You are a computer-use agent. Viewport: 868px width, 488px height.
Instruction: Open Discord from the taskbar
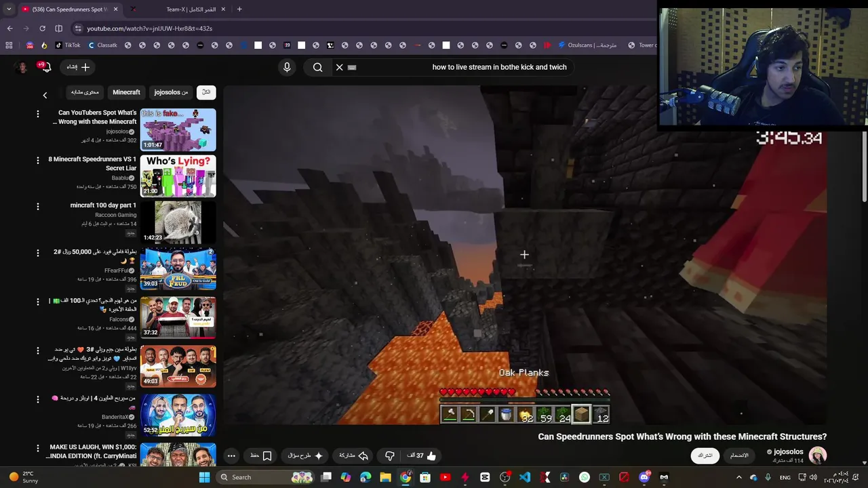[644, 477]
